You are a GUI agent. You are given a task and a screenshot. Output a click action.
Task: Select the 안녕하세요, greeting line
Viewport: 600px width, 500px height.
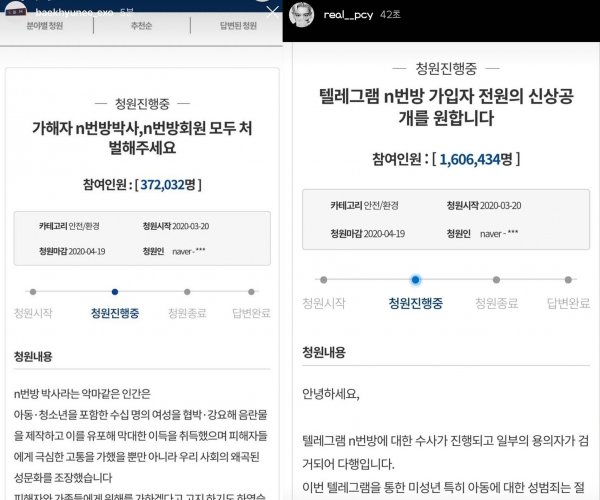(x=331, y=394)
